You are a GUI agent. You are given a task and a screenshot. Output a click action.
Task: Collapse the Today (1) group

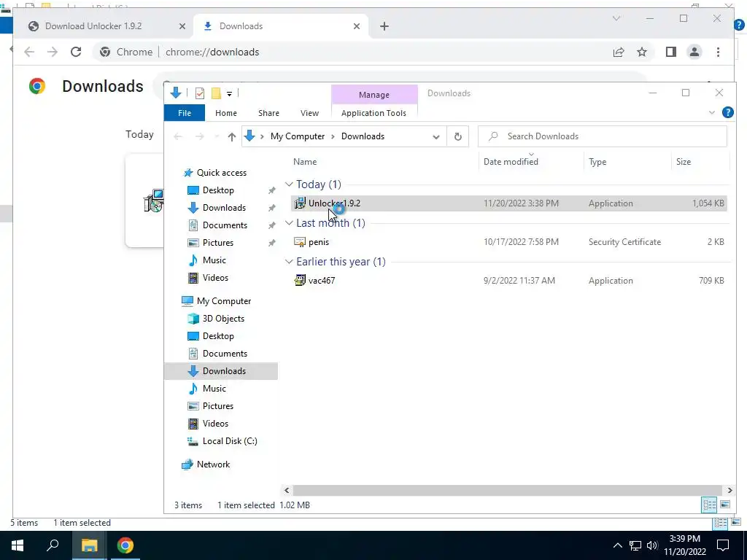pos(289,184)
